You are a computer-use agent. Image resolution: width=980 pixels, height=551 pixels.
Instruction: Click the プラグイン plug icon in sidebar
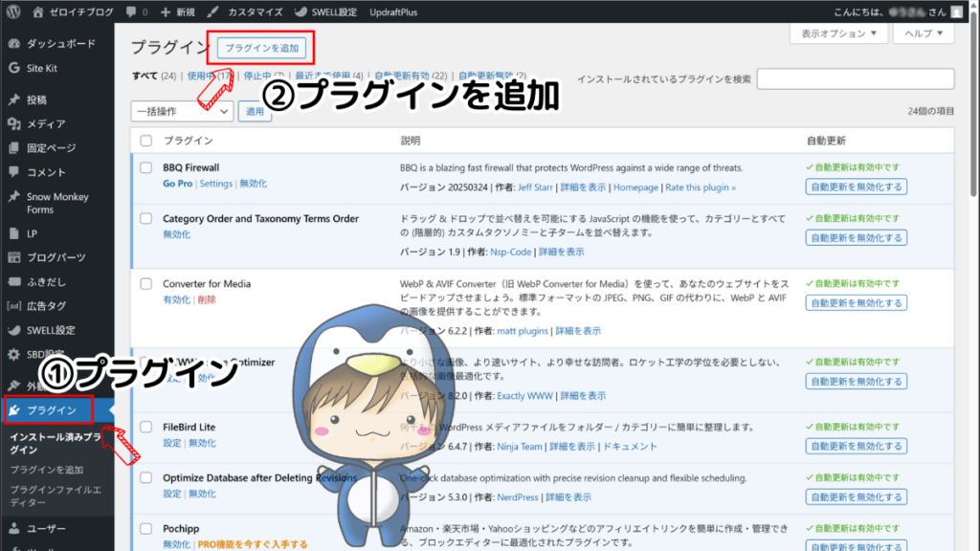pyautogui.click(x=13, y=410)
